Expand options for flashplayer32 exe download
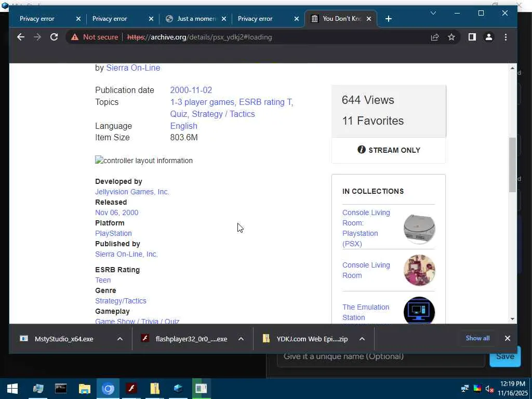Screen dimensions: 532x399 (241, 339)
